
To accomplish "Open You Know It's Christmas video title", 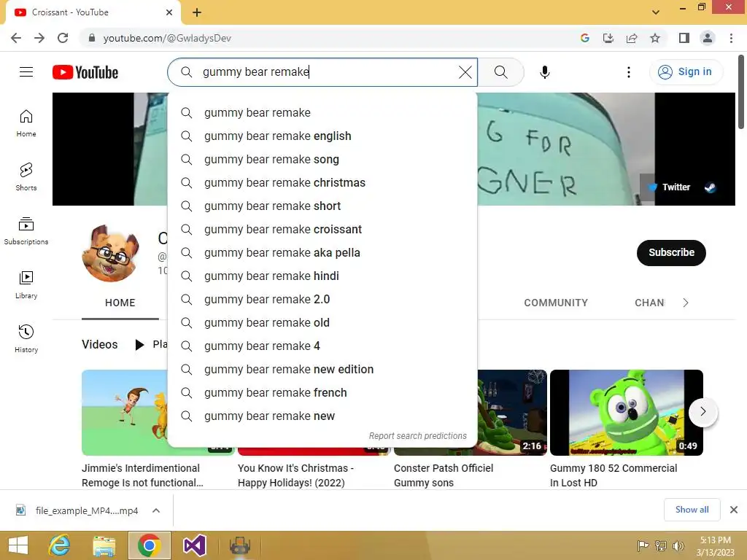I will pos(295,475).
